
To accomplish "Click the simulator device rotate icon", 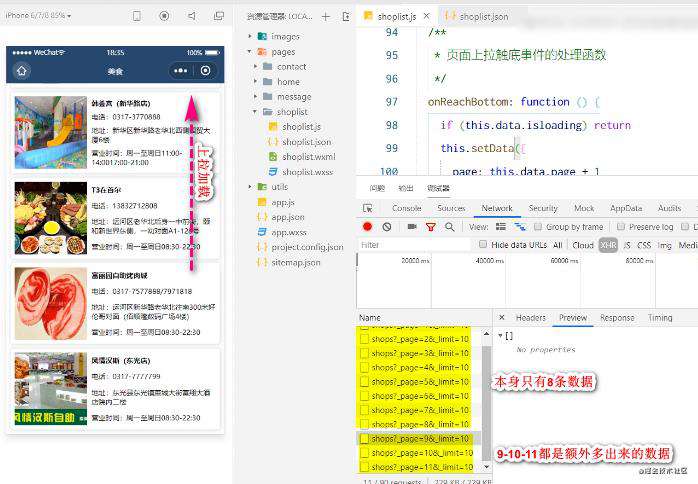I will (137, 16).
